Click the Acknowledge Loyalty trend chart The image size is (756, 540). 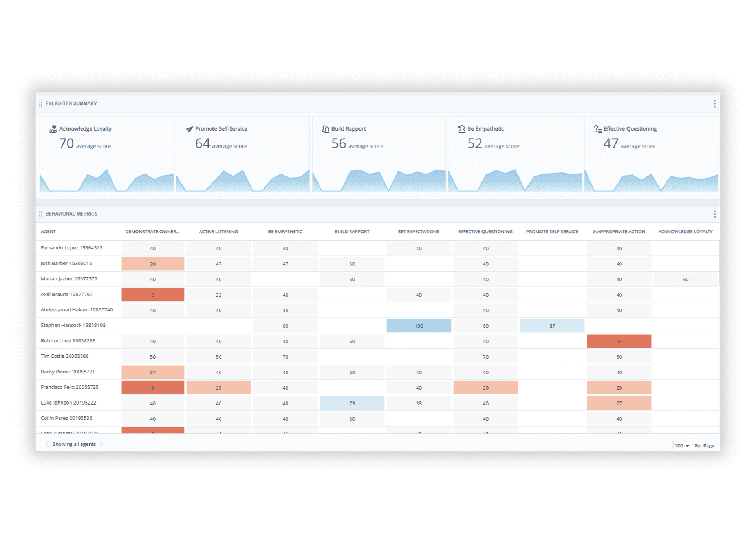pos(106,181)
